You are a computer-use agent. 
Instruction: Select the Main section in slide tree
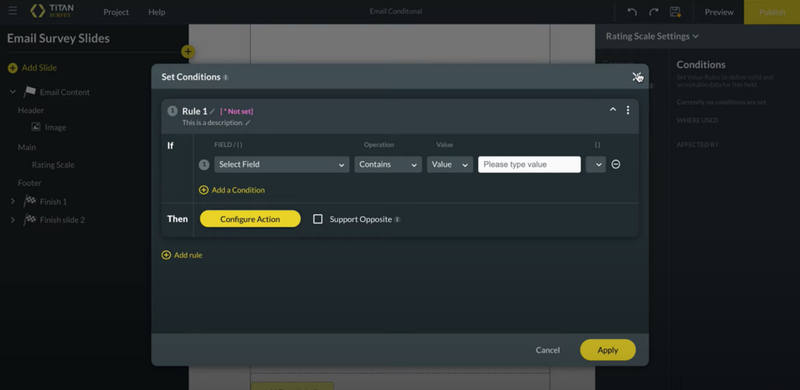27,147
